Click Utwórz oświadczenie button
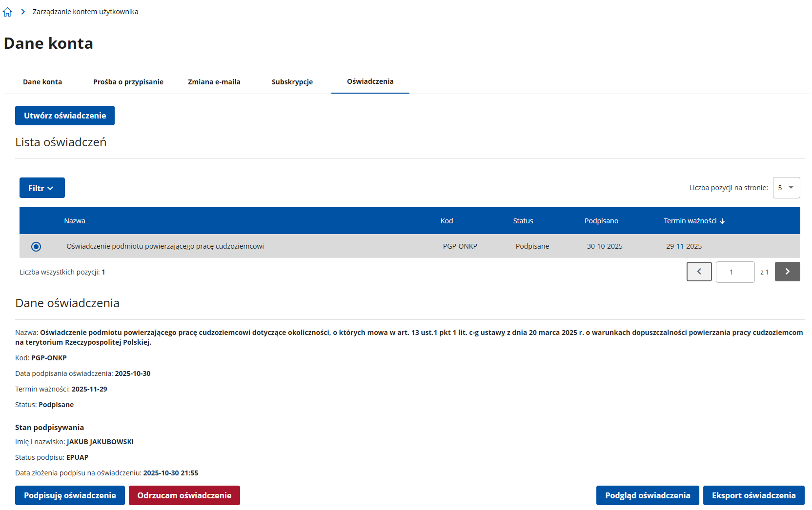Image resolution: width=812 pixels, height=510 pixels. [x=65, y=116]
